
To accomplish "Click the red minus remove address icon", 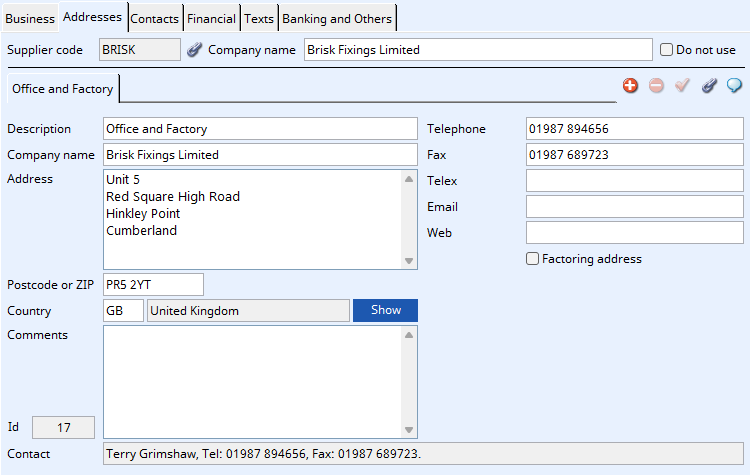I will click(656, 86).
